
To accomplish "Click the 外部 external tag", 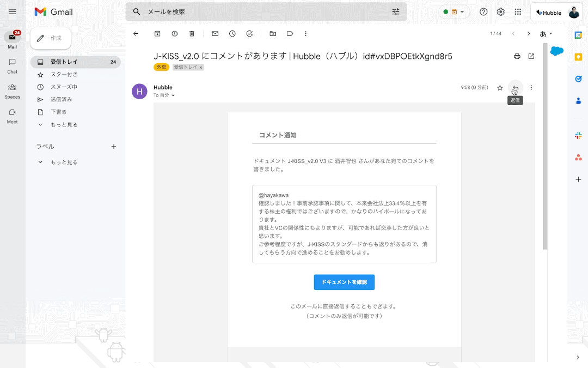I will point(161,67).
